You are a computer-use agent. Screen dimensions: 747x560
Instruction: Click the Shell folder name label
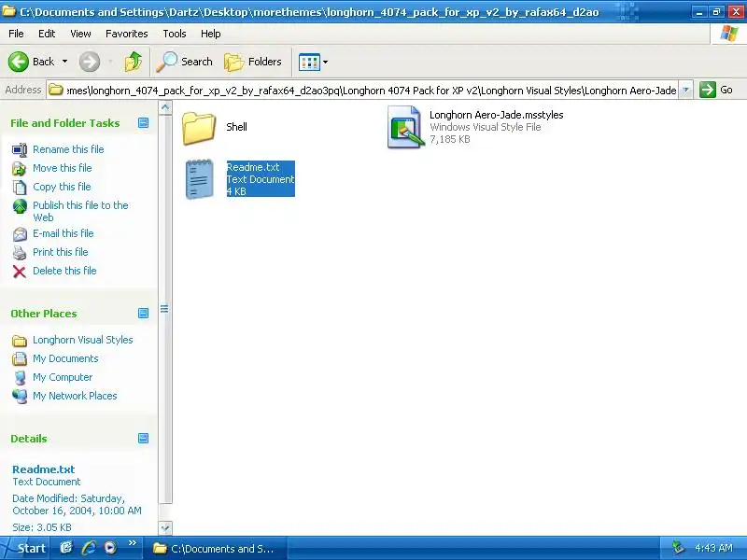pos(236,127)
